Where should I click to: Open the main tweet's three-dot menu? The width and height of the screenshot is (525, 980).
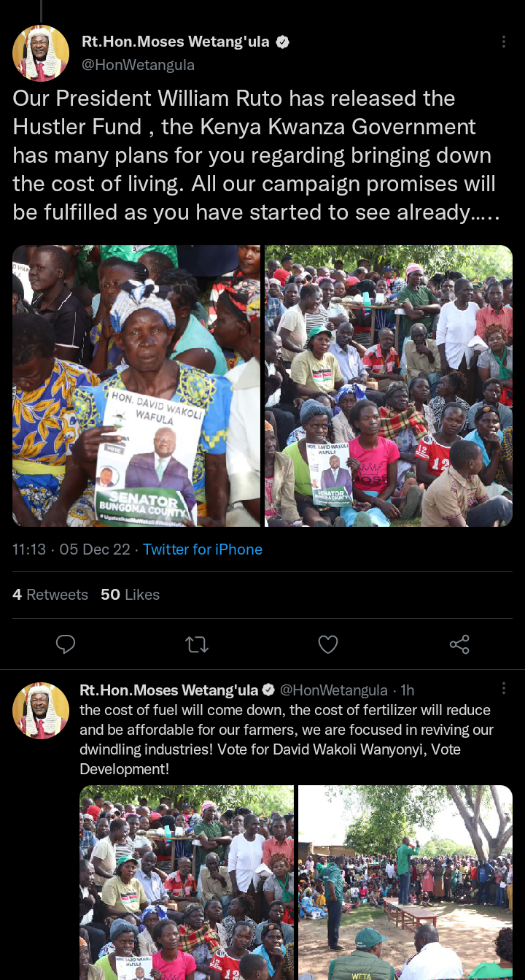(x=503, y=42)
